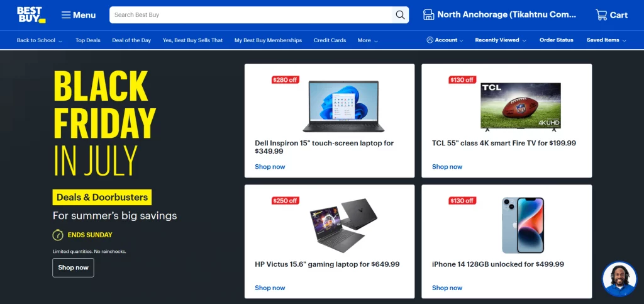Image resolution: width=644 pixels, height=304 pixels.
Task: Click the Account user icon
Action: coord(430,40)
